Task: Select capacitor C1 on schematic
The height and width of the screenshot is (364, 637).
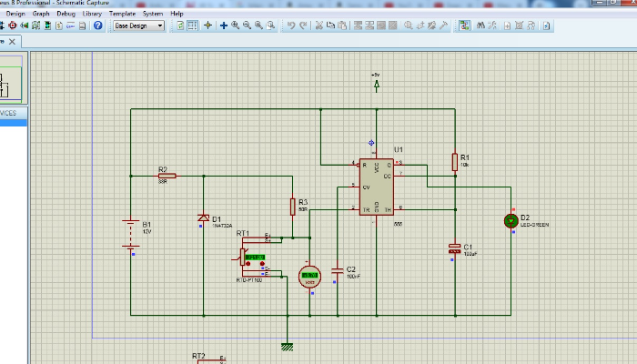Action: point(455,248)
